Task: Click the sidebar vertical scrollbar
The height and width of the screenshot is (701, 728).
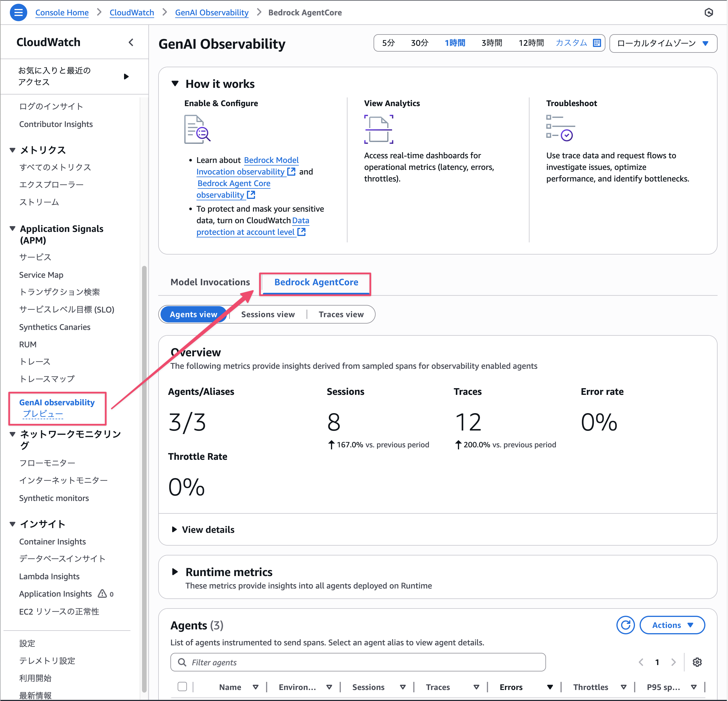Action: 144,479
